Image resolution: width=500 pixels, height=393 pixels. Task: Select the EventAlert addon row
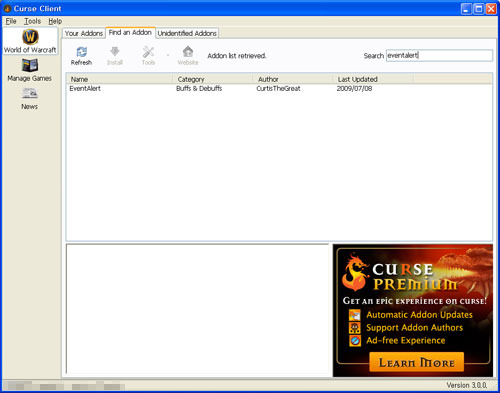pyautogui.click(x=279, y=89)
